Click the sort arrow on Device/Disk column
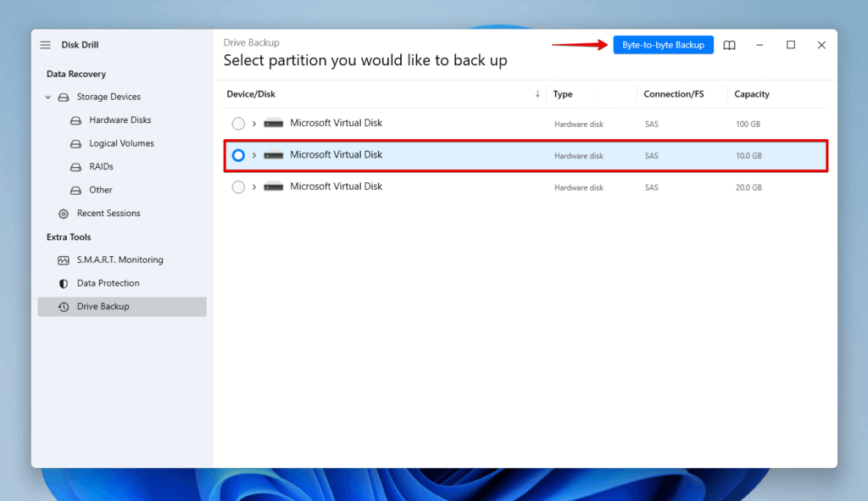The height and width of the screenshot is (501, 868). (537, 94)
